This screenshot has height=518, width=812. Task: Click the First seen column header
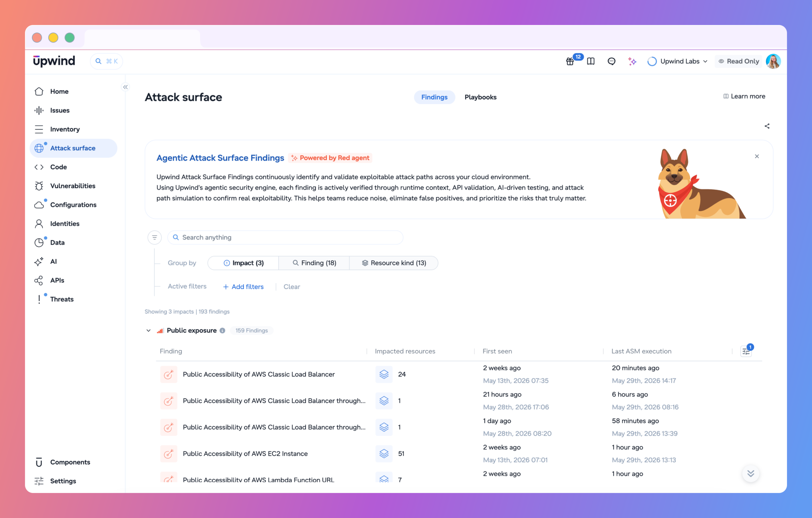coord(497,351)
